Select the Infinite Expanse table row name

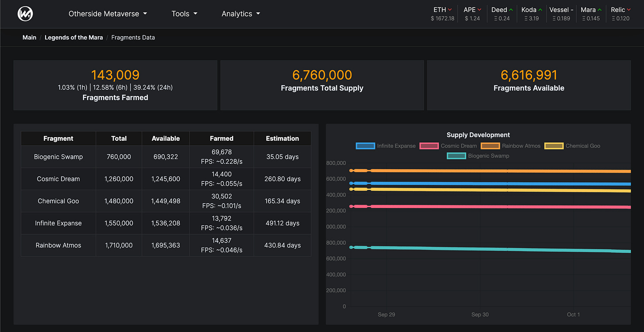click(58, 223)
